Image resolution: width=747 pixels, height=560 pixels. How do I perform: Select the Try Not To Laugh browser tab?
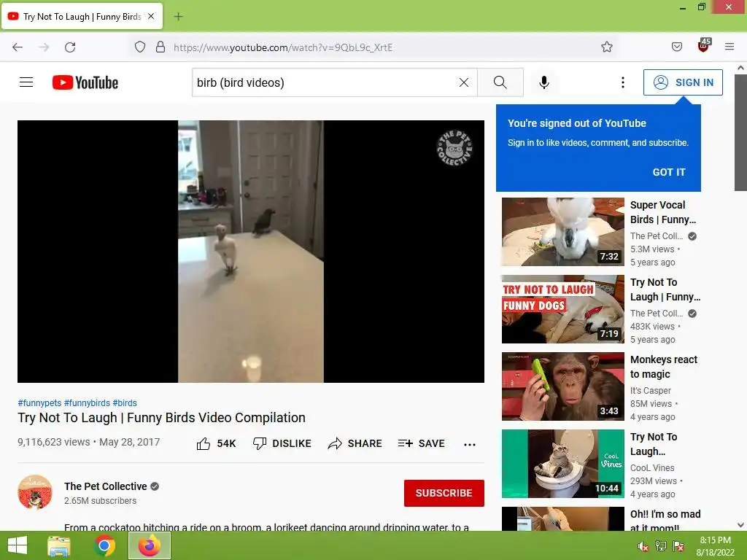82,17
